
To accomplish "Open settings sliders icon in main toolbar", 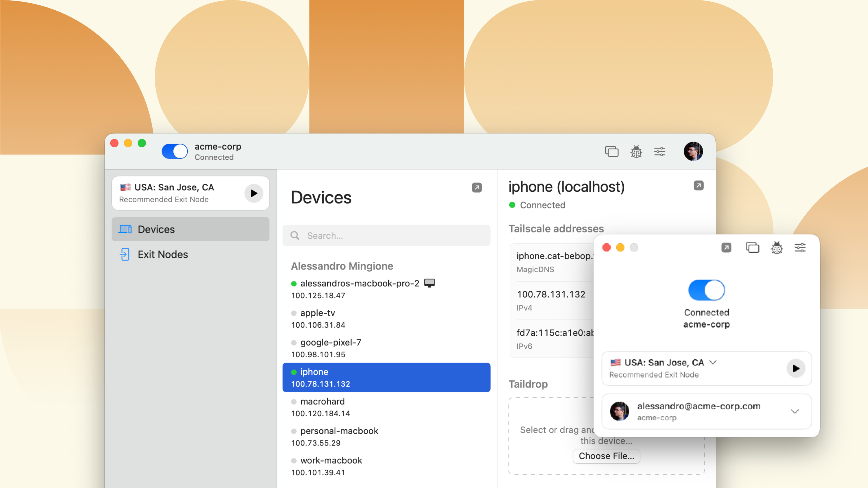I will (659, 152).
